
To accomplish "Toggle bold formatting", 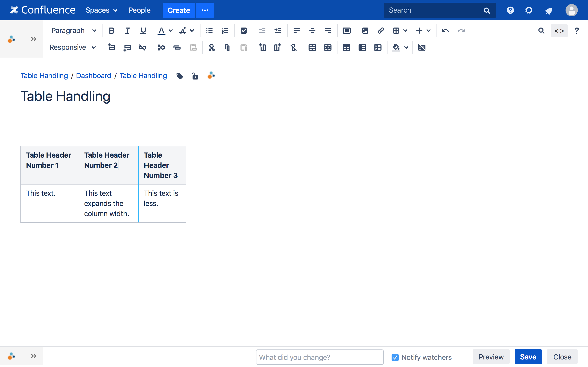I will click(x=112, y=31).
